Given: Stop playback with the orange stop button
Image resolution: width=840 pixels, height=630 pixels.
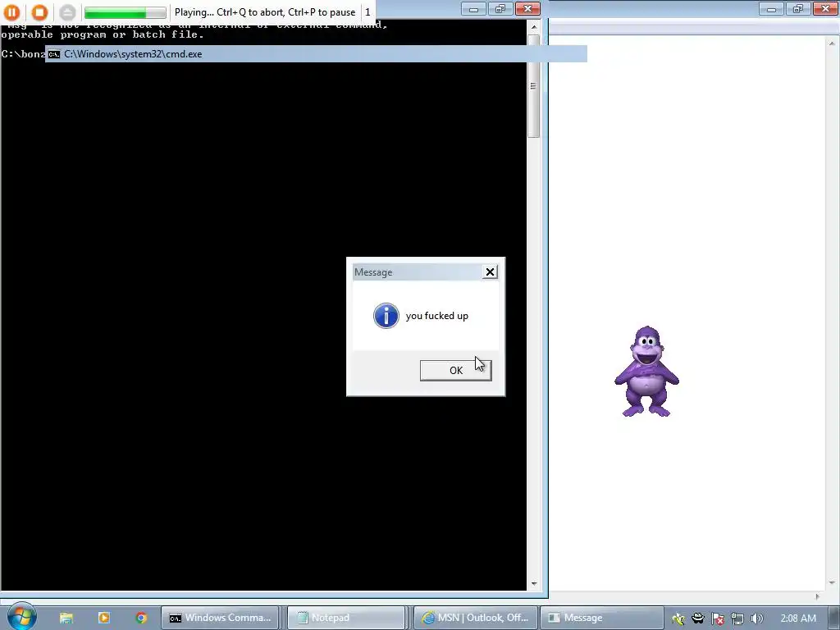Looking at the screenshot, I should 39,11.
